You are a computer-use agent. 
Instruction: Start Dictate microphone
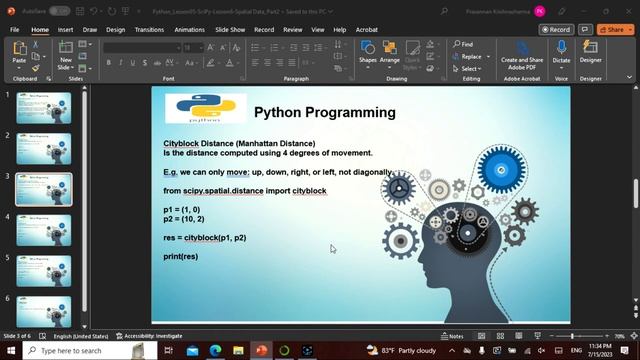pyautogui.click(x=562, y=54)
